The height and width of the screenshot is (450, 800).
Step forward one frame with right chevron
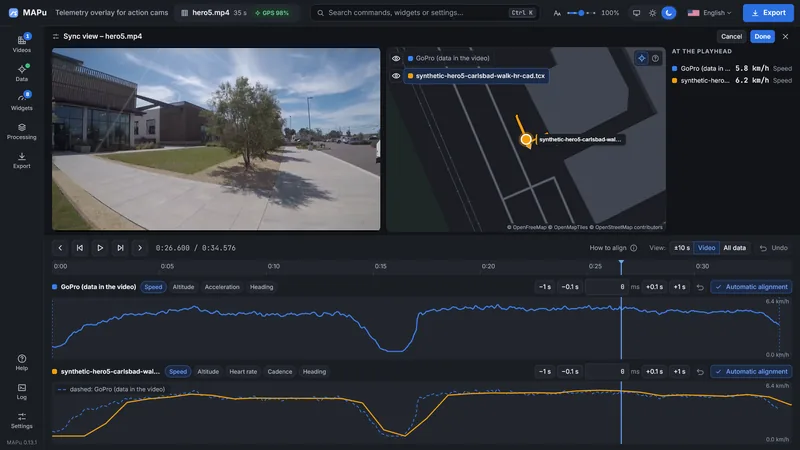coord(140,248)
